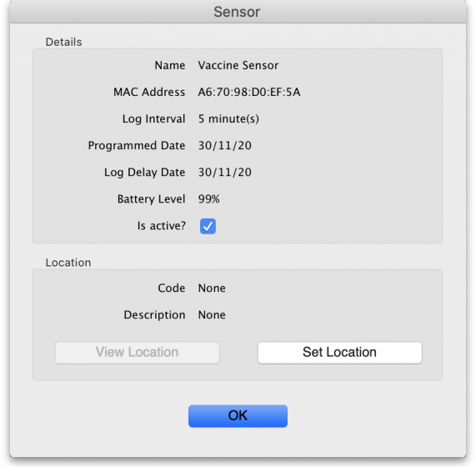Click the Location section heading
Viewport: 476px width, 467px height.
pos(68,263)
